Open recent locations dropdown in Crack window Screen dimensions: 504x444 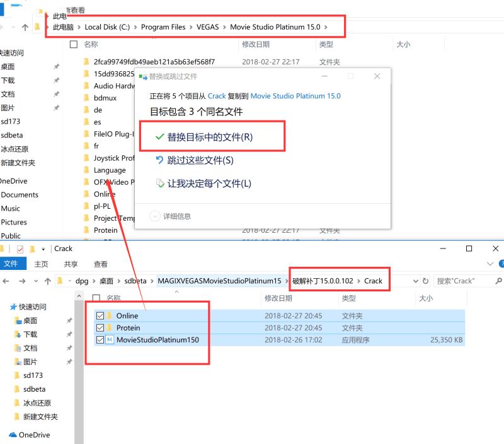coord(36,281)
